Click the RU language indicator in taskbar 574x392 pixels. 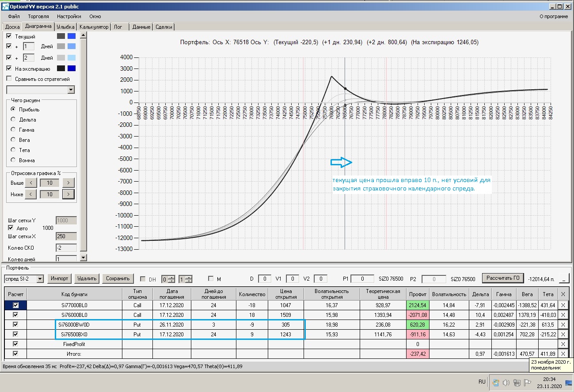point(482,382)
